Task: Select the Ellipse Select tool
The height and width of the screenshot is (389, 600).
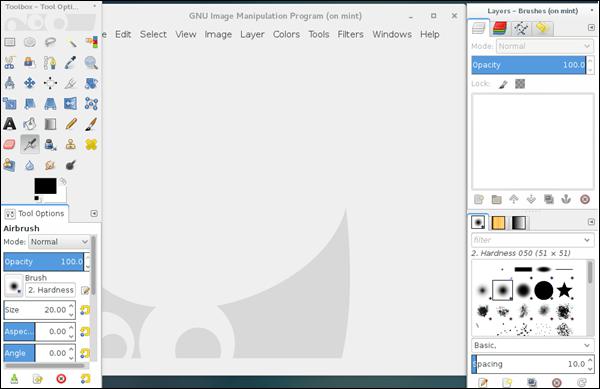Action: [x=30, y=42]
